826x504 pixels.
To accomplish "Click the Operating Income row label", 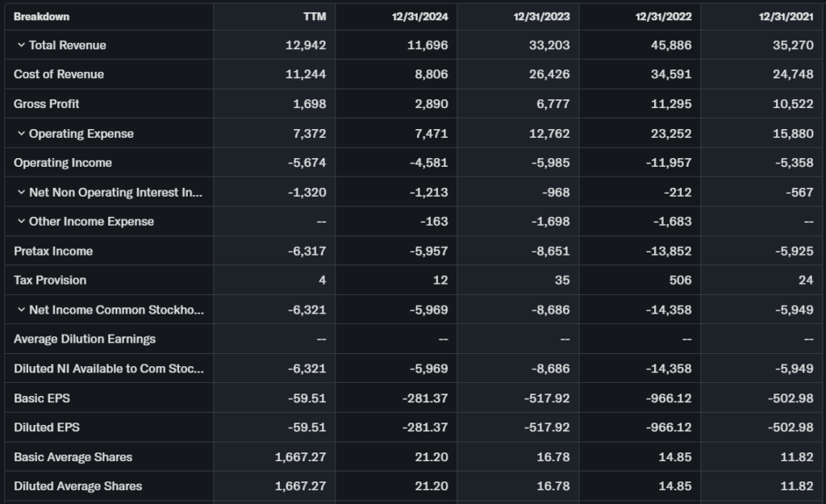I will click(63, 163).
